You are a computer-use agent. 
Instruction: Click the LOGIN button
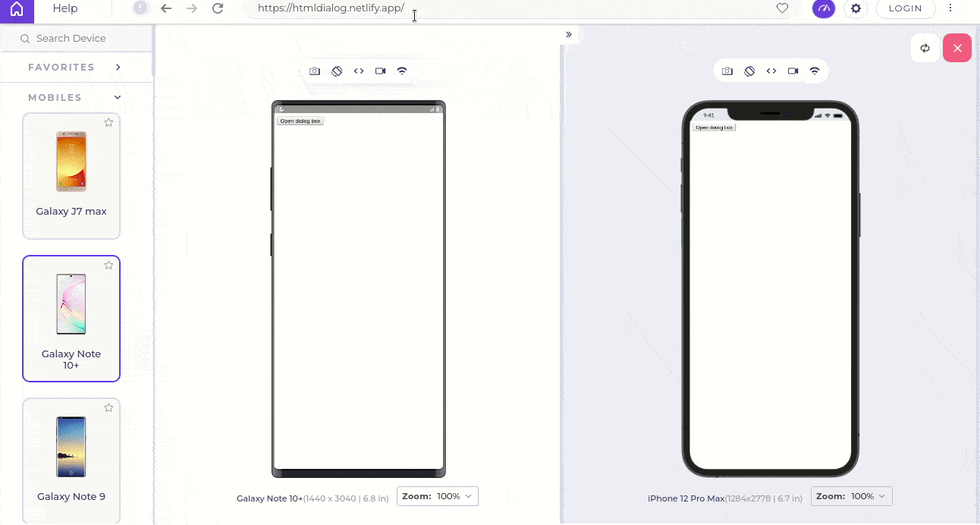tap(905, 9)
